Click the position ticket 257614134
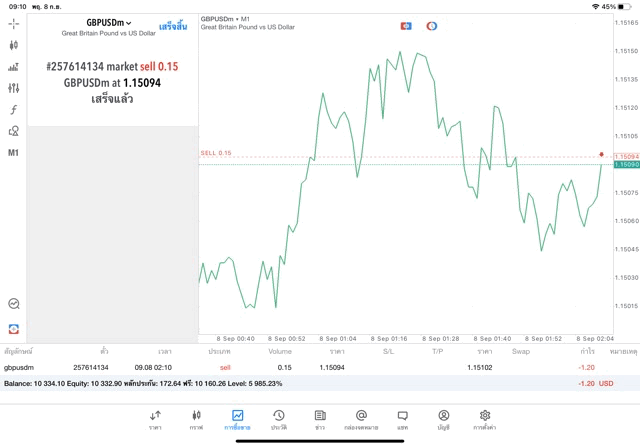The width and height of the screenshot is (640, 447). tap(91, 367)
